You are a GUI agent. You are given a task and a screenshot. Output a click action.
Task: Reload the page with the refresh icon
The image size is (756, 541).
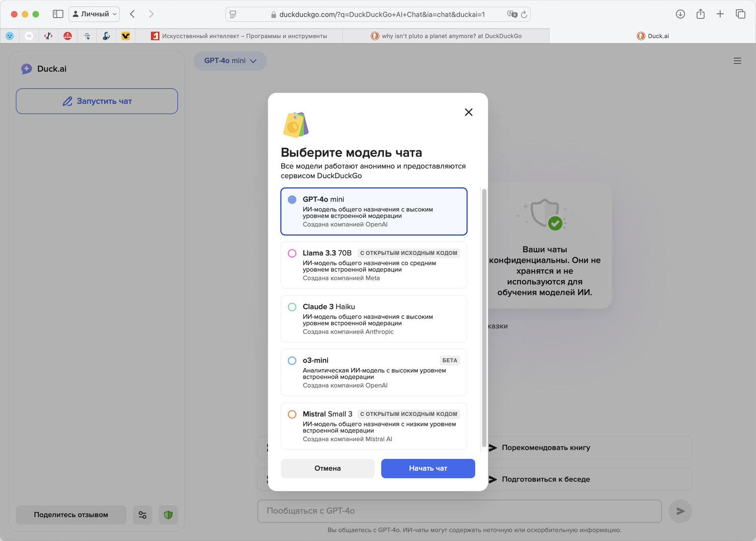tap(524, 15)
